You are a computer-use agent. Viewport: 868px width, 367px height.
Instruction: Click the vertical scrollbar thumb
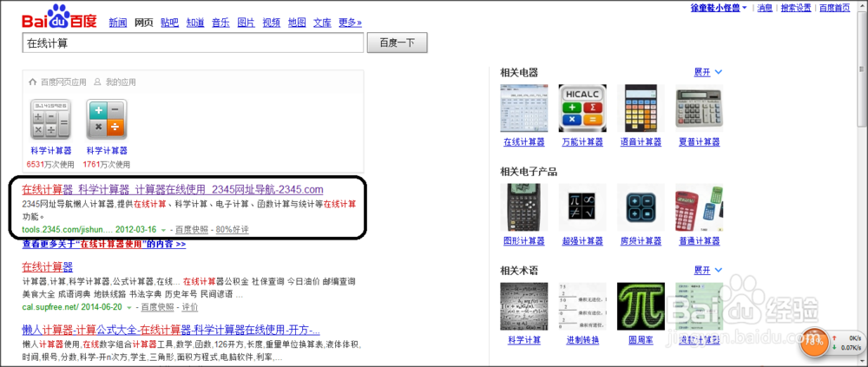click(x=862, y=69)
